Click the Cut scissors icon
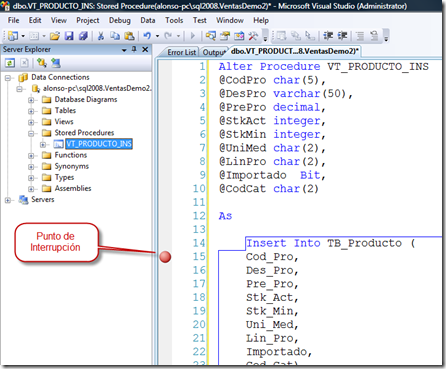 101,36
